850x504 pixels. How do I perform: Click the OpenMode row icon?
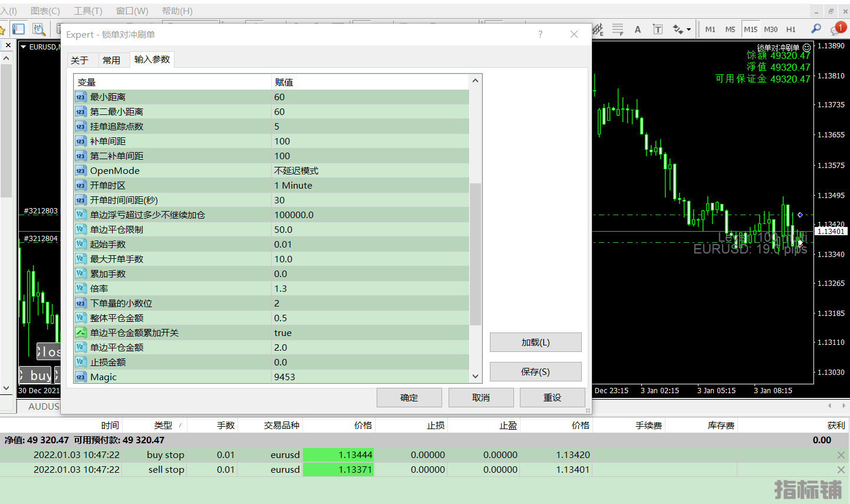(81, 170)
